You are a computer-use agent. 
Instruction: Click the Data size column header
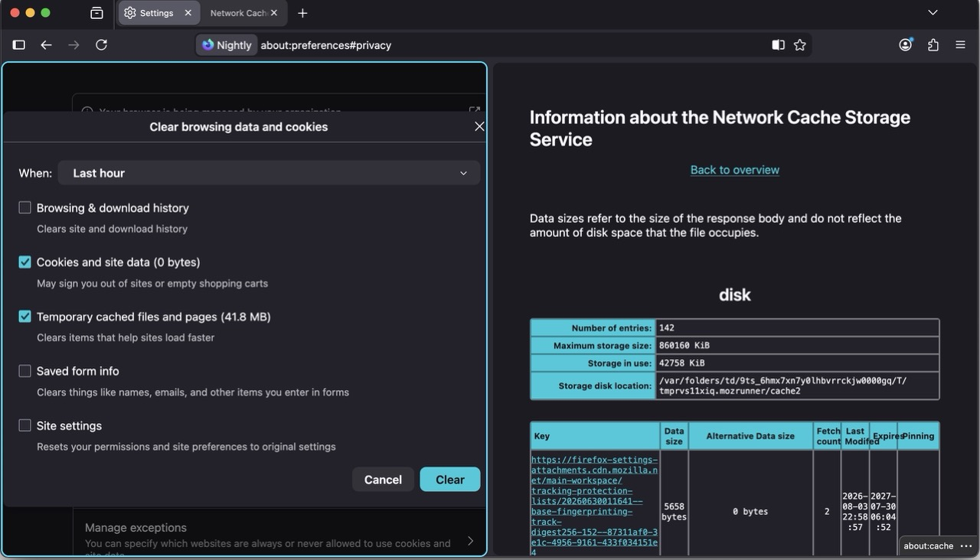click(x=674, y=436)
